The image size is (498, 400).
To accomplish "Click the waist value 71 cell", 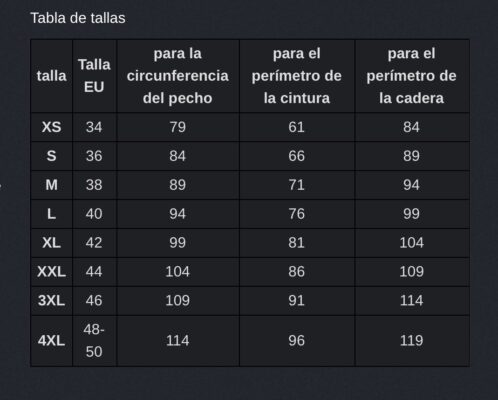I will (x=297, y=185).
